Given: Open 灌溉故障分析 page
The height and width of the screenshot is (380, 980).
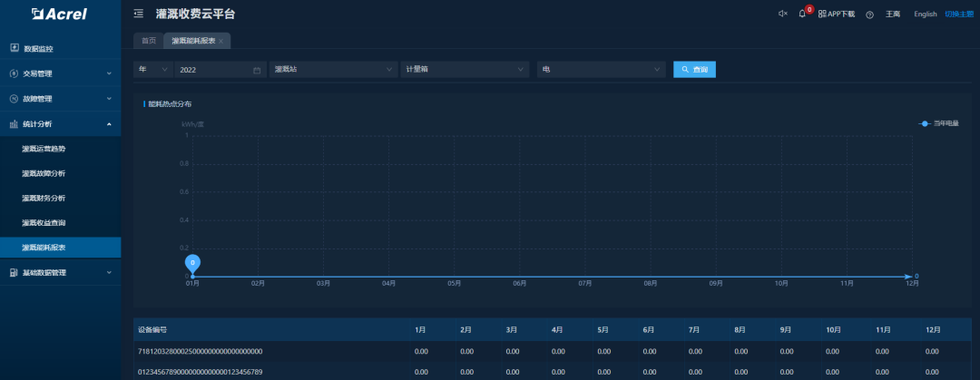Looking at the screenshot, I should click(60, 173).
